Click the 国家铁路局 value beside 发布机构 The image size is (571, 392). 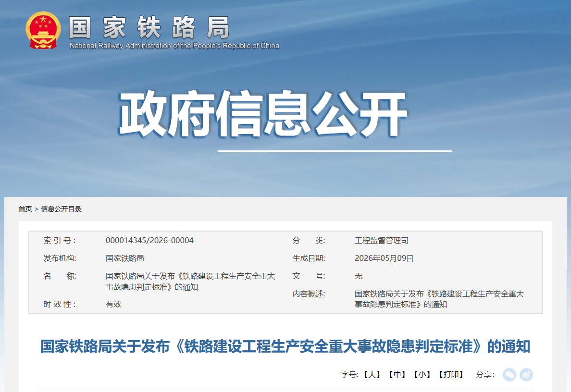125,258
